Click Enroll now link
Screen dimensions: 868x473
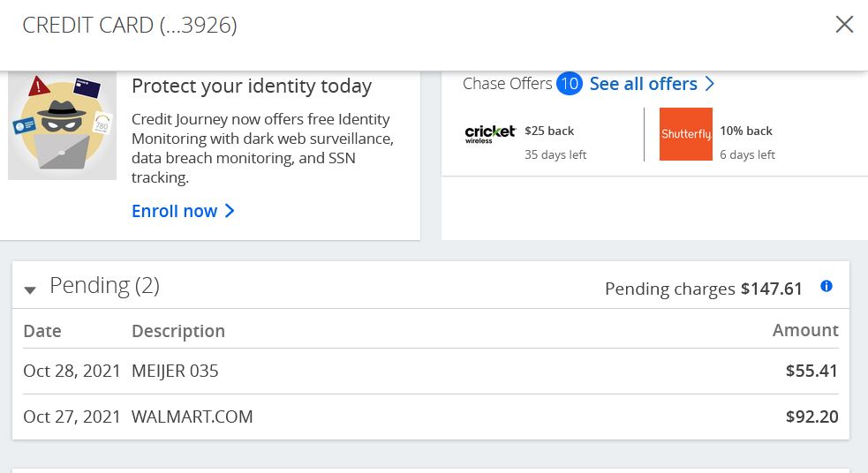point(174,211)
